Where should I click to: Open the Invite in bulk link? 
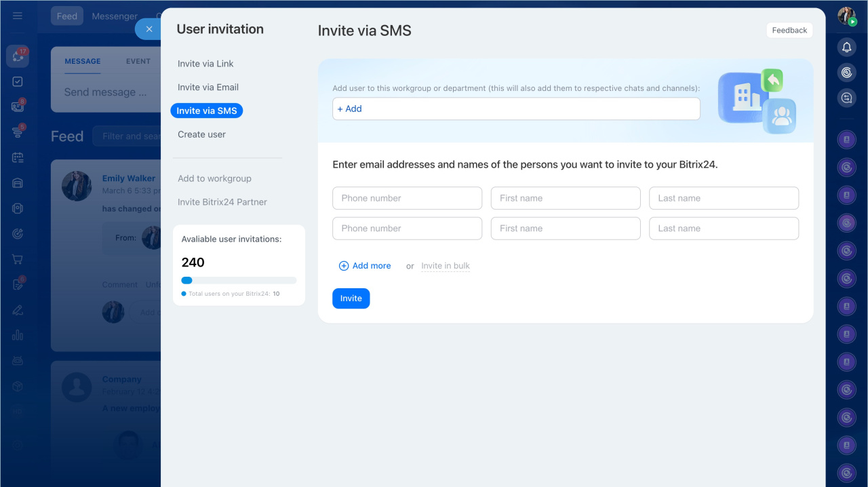(x=446, y=266)
